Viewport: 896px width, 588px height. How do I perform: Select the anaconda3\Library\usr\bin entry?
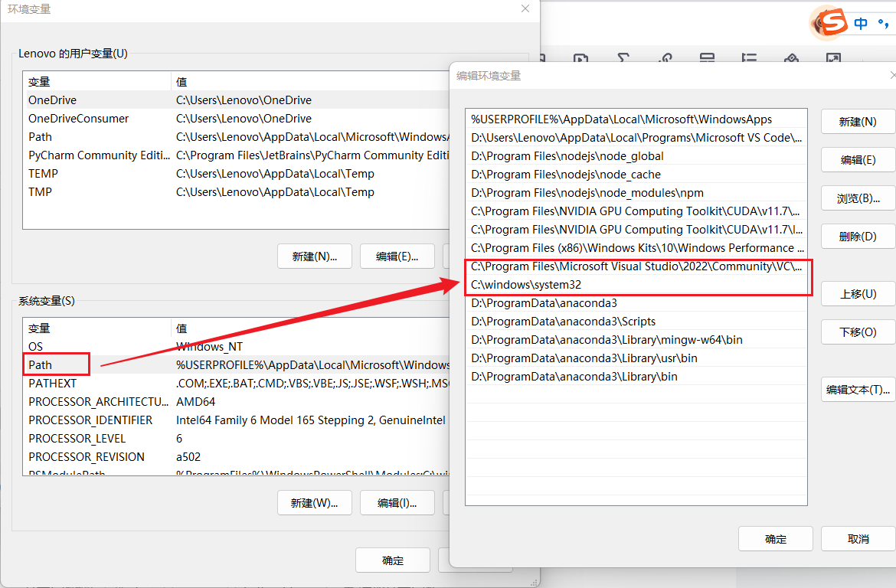point(636,358)
